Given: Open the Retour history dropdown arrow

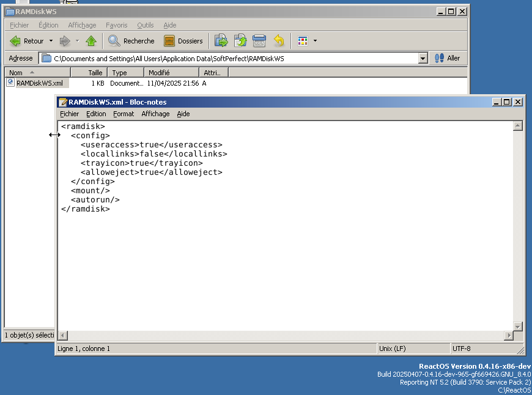Looking at the screenshot, I should (x=51, y=41).
